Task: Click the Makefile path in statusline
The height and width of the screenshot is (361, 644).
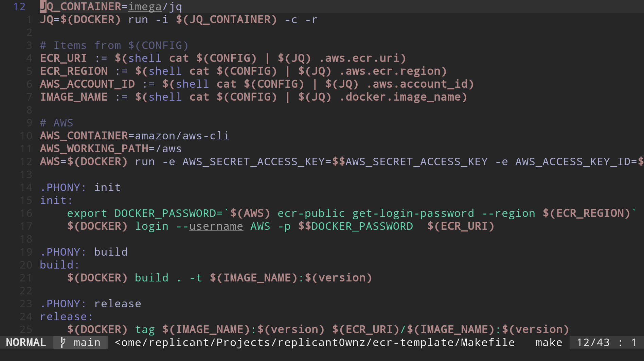Action: click(x=315, y=342)
